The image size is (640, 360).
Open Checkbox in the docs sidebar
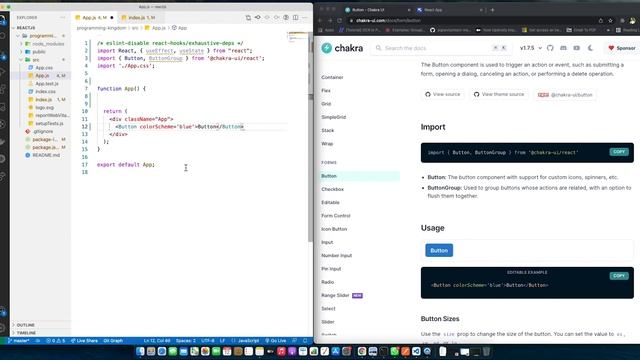[x=332, y=189]
